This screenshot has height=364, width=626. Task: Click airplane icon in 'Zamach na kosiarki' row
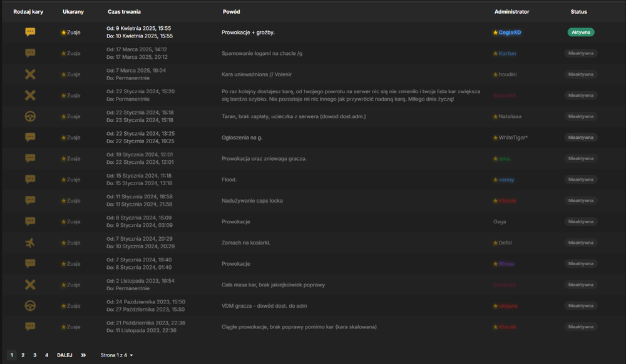(x=30, y=243)
